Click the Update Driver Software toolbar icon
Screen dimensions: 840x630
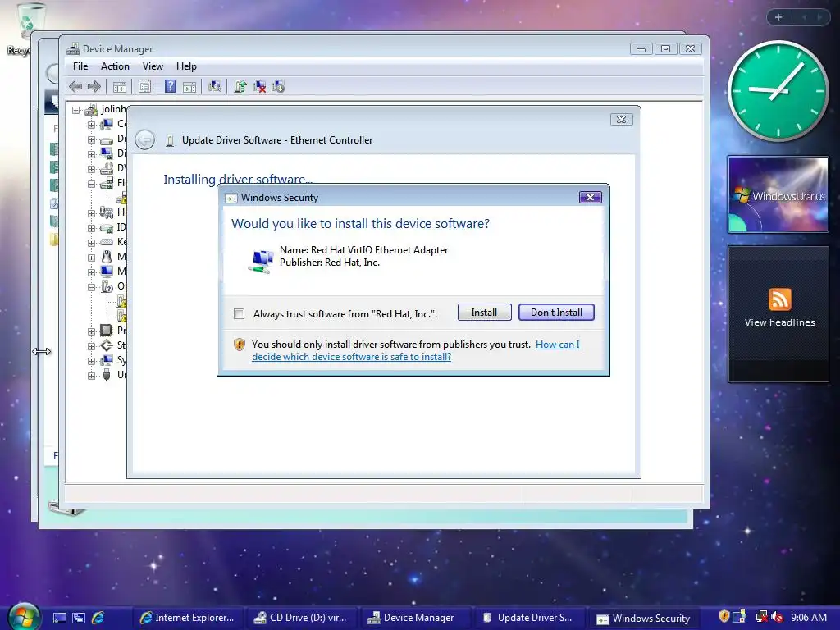[240, 86]
